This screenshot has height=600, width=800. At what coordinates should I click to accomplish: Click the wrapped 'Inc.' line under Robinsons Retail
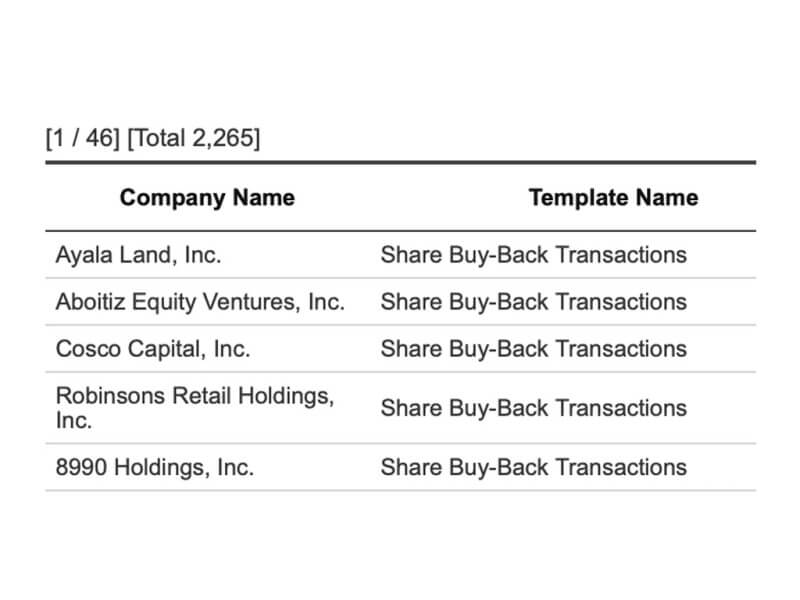click(74, 421)
